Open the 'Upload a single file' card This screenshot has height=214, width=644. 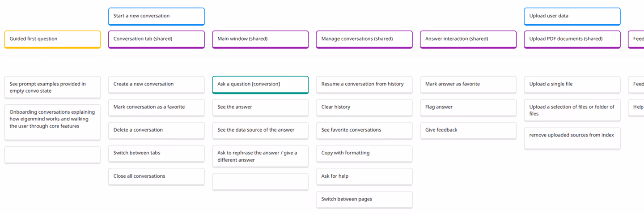(572, 85)
